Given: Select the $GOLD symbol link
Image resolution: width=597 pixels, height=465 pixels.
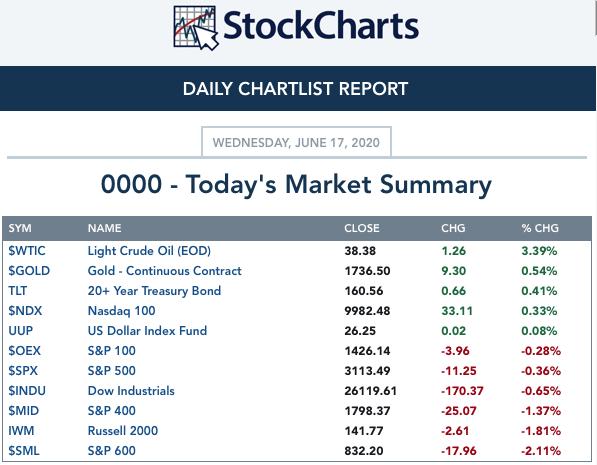Looking at the screenshot, I should [x=29, y=271].
